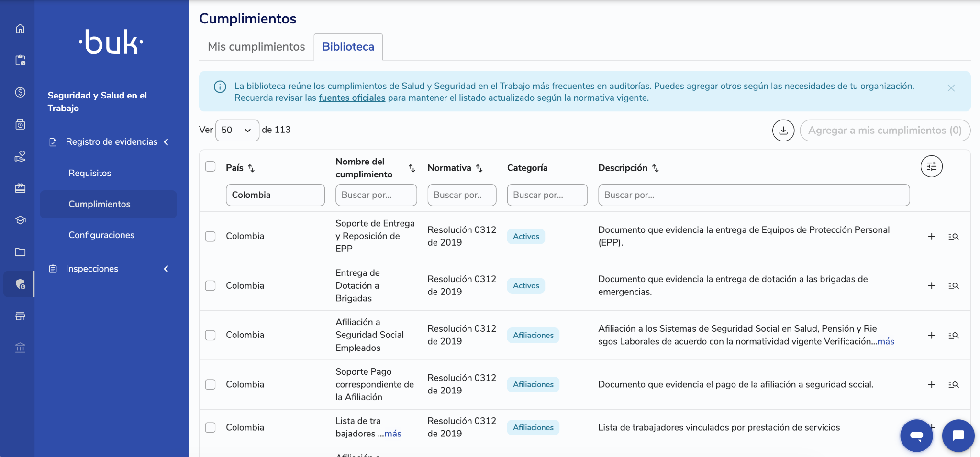Select the Biblioteca tab
980x457 pixels.
click(x=348, y=47)
